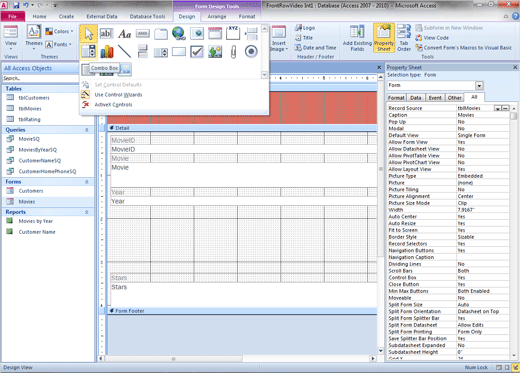Choose the Select arrow pointer tool
This screenshot has width=520, height=373.
coord(89,33)
